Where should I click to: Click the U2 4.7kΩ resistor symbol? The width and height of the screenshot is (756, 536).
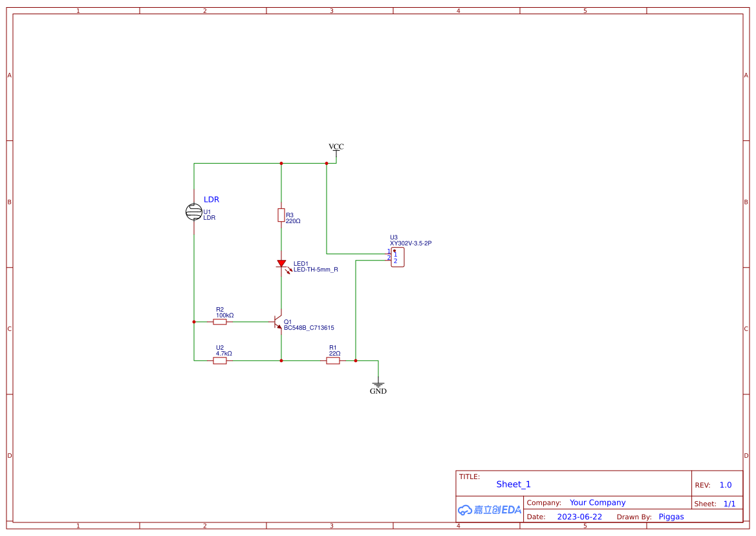click(x=220, y=360)
